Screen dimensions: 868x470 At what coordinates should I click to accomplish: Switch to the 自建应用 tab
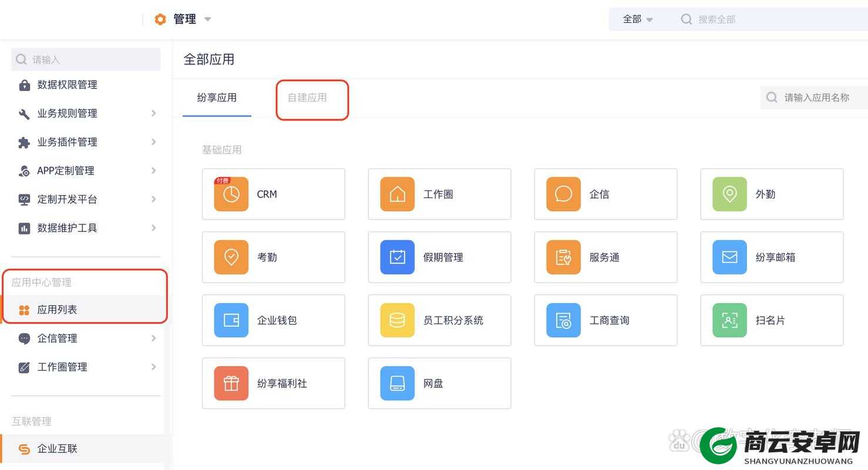click(x=307, y=98)
